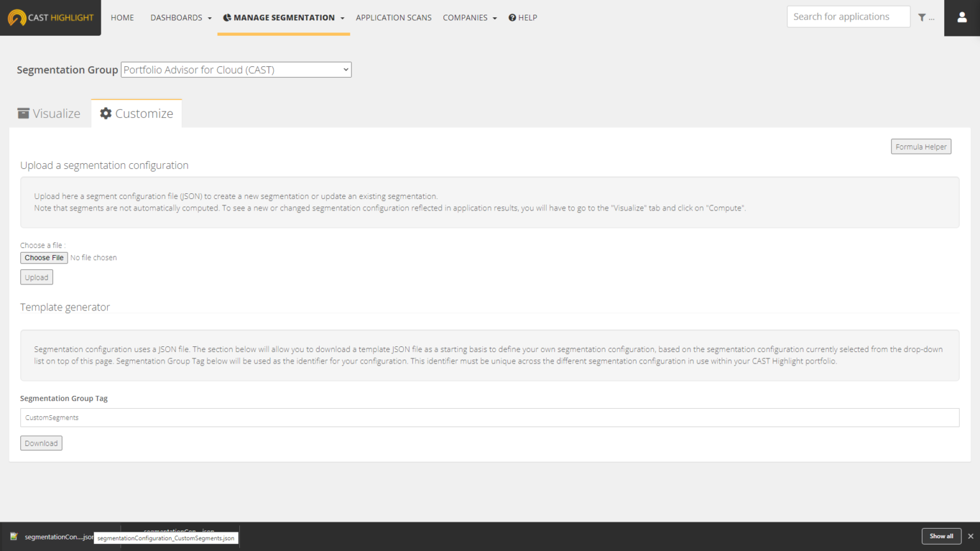980x551 pixels.
Task: Open the user account icon
Action: (961, 17)
